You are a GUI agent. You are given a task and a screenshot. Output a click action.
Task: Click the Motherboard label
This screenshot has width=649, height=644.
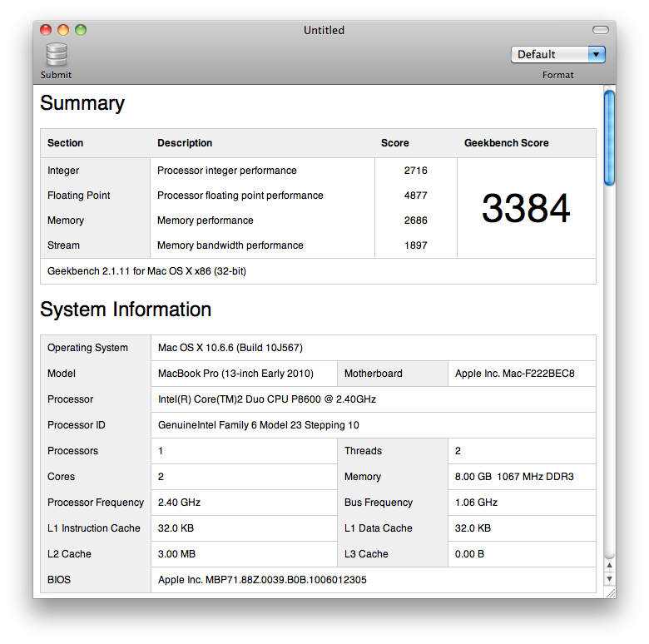[373, 374]
